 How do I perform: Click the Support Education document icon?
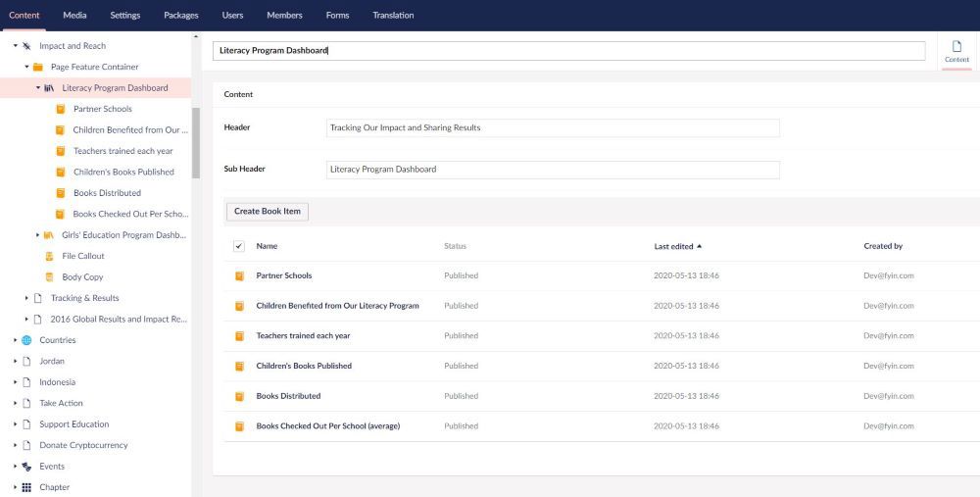pyautogui.click(x=26, y=424)
